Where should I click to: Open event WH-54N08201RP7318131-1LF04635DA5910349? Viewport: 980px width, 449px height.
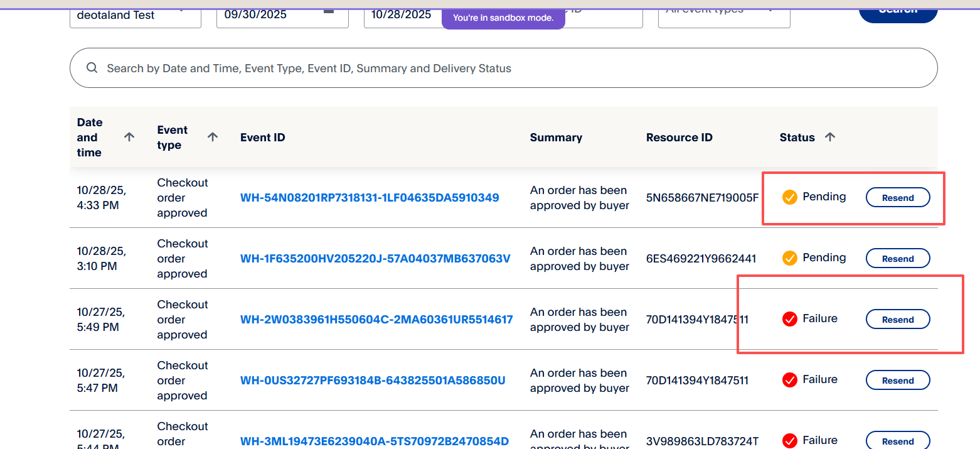tap(370, 198)
